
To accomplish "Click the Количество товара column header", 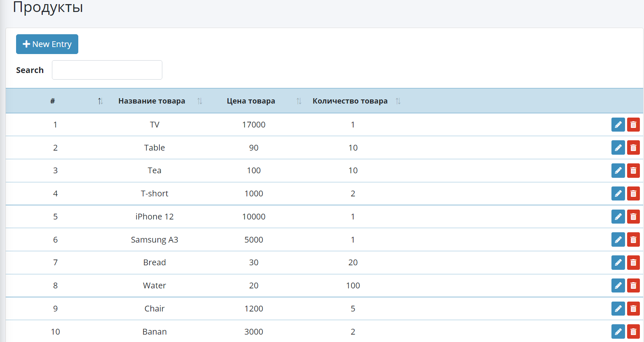I will pos(350,101).
